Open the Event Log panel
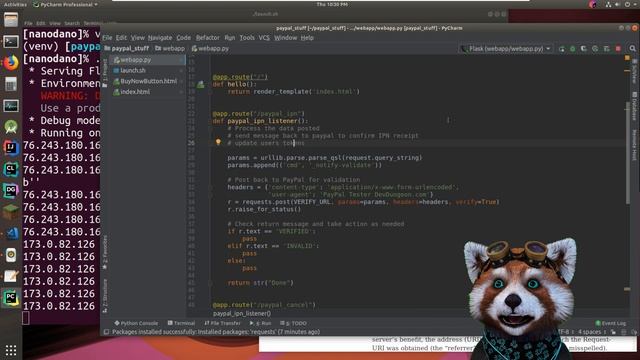The height and width of the screenshot is (360, 640). [x=611, y=323]
